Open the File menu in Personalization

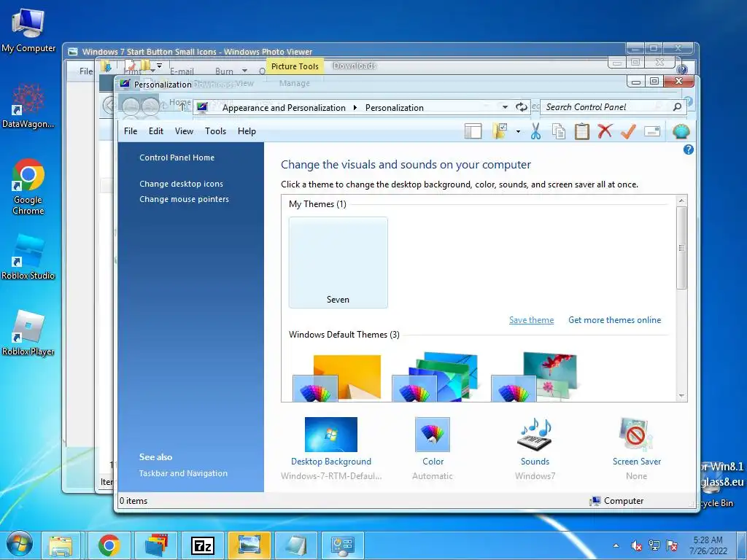click(131, 131)
